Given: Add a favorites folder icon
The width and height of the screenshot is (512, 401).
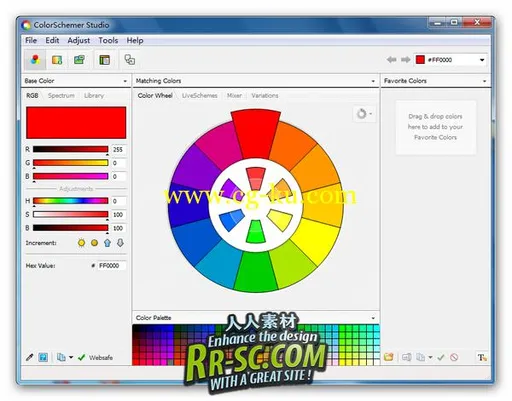Looking at the screenshot, I should tap(388, 357).
